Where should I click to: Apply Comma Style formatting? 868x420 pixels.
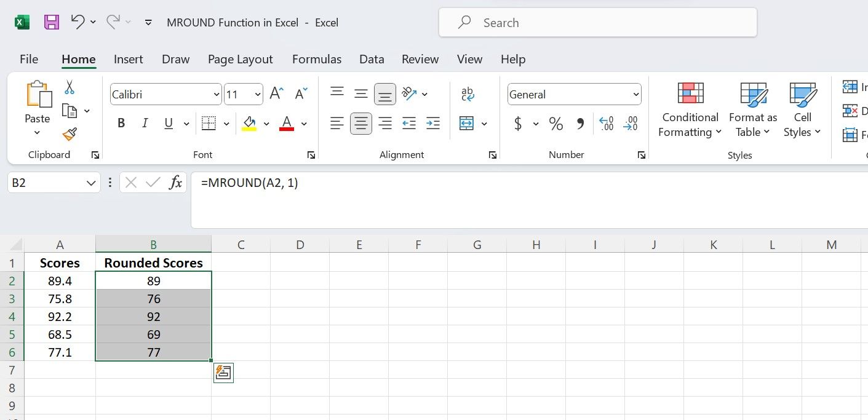pos(579,123)
